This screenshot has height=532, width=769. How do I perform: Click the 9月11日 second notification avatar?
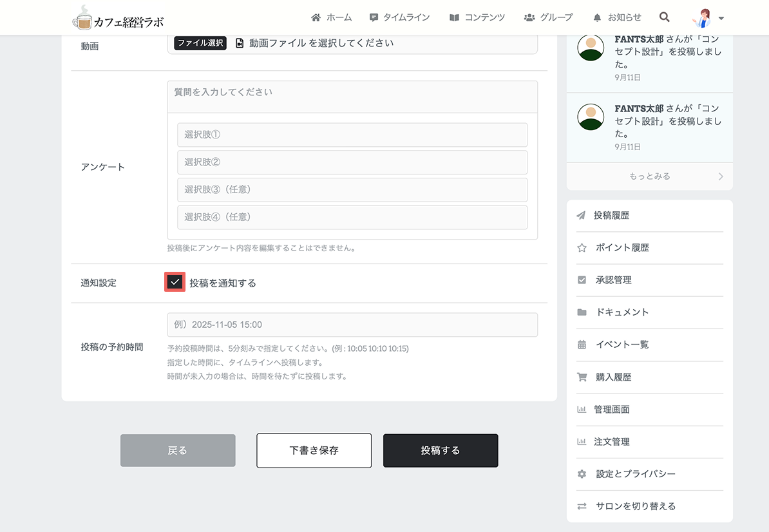(591, 117)
